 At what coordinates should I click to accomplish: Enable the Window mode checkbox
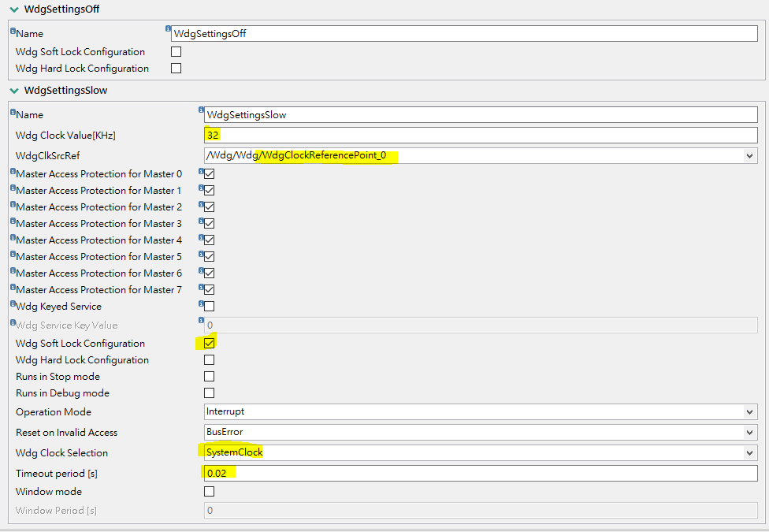coord(209,491)
